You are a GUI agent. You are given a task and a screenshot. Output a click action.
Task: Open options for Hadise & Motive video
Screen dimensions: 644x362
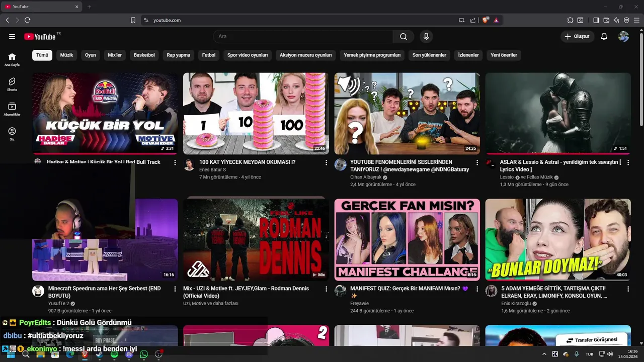(x=175, y=163)
